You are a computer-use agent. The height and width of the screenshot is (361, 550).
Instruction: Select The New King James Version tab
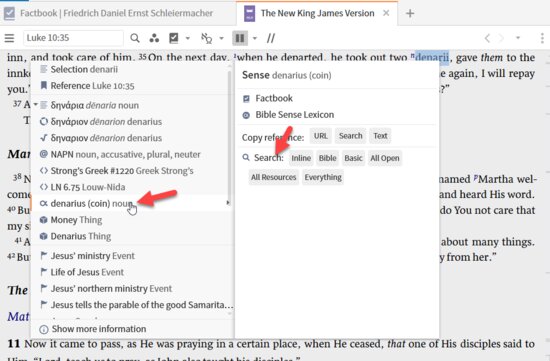317,13
